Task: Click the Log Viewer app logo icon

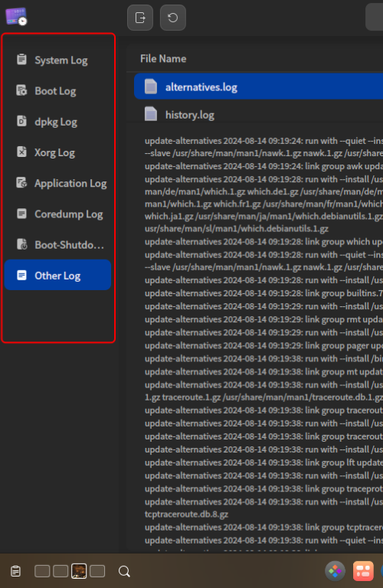Action: coord(16,17)
